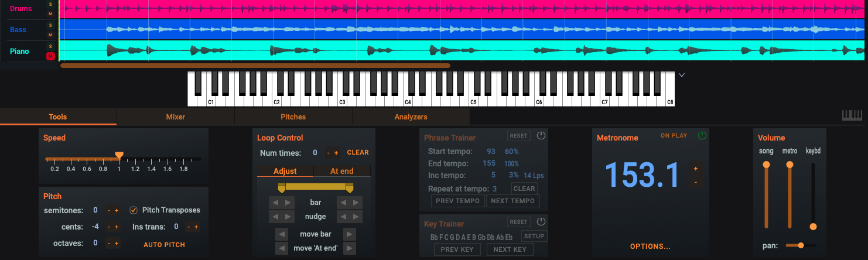Select the Adjust tab in Loop Control
Screen dimensions: 868x260
pos(285,171)
